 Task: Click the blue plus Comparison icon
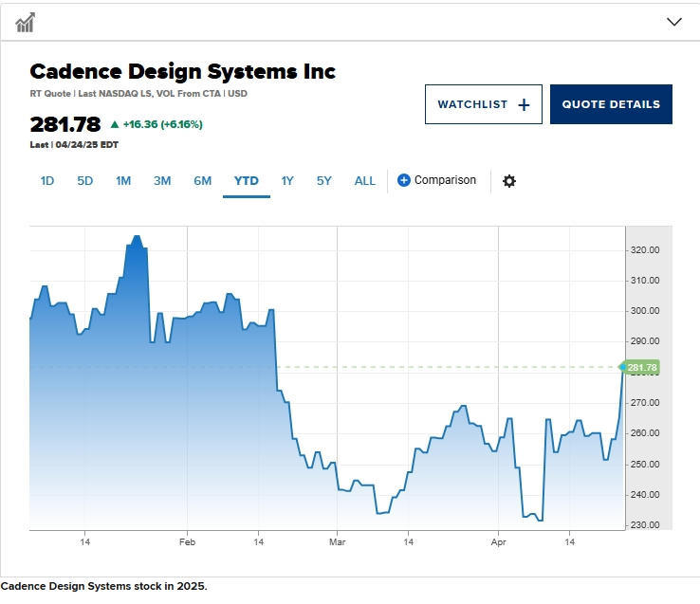tap(403, 180)
